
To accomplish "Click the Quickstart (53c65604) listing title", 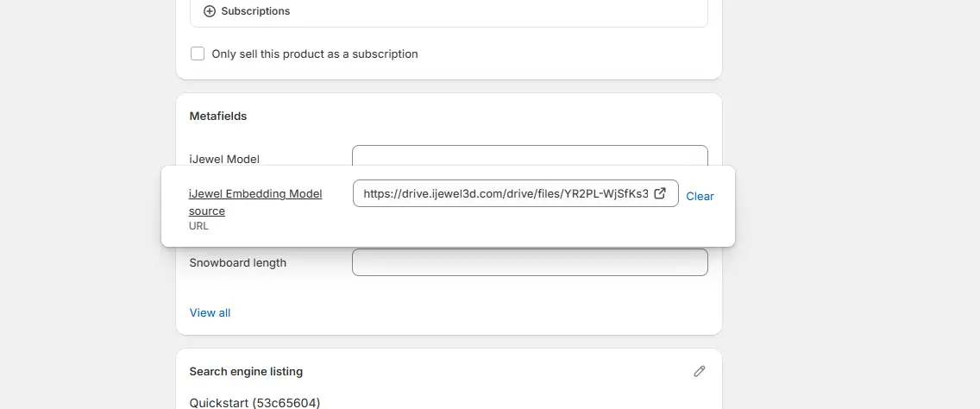I will (254, 403).
